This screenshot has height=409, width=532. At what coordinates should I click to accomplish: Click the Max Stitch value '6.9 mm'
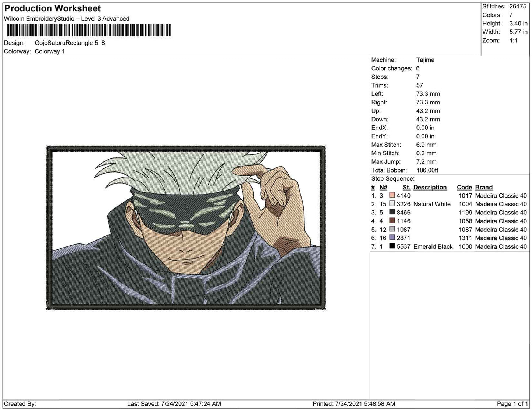(x=426, y=145)
